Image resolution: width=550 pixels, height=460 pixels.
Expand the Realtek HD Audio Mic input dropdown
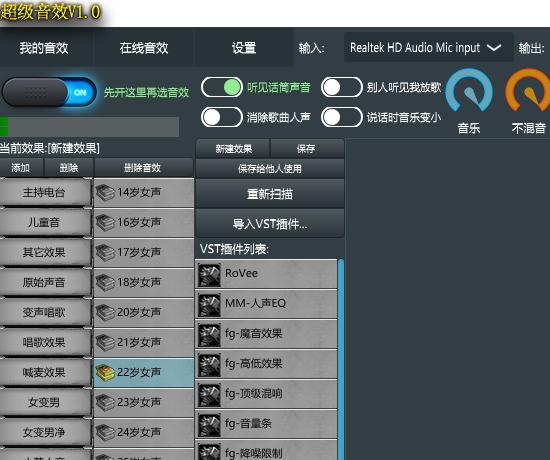pyautogui.click(x=429, y=47)
